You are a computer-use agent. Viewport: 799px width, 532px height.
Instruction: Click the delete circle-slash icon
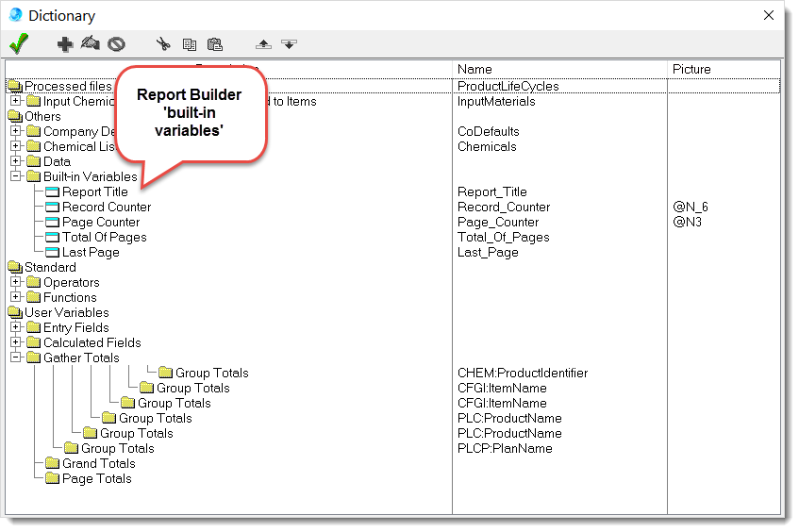point(116,44)
